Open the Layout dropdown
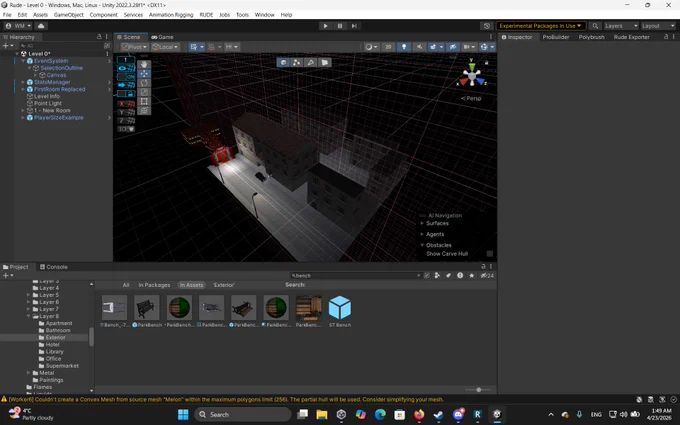 (x=658, y=26)
